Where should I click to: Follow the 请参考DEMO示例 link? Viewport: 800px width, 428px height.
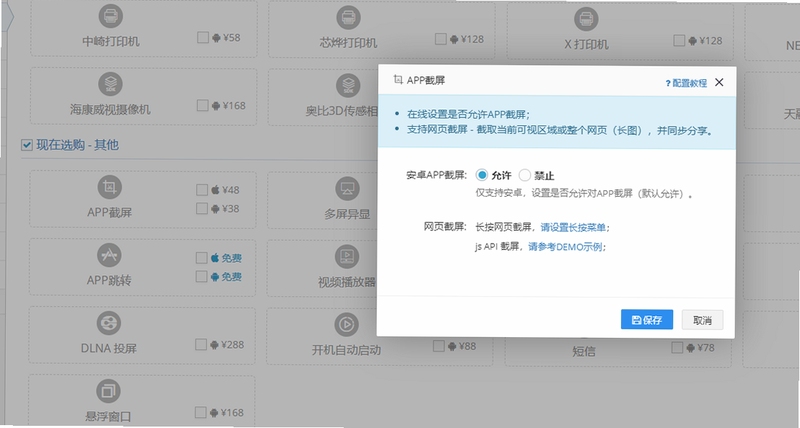565,247
